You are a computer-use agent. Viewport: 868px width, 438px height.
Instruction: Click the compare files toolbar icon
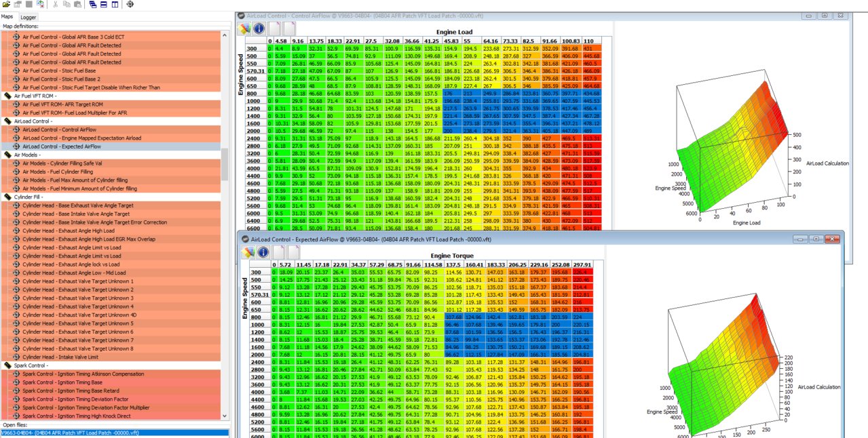[x=40, y=4]
